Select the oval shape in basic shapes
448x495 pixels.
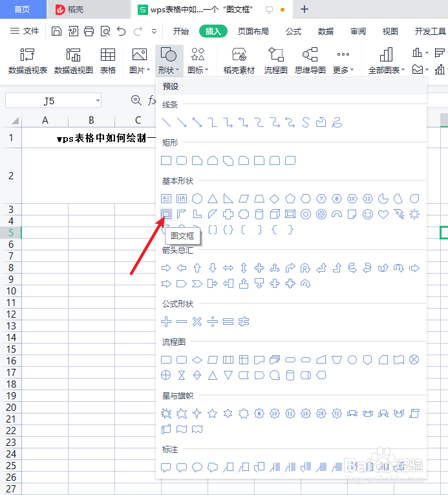click(197, 199)
